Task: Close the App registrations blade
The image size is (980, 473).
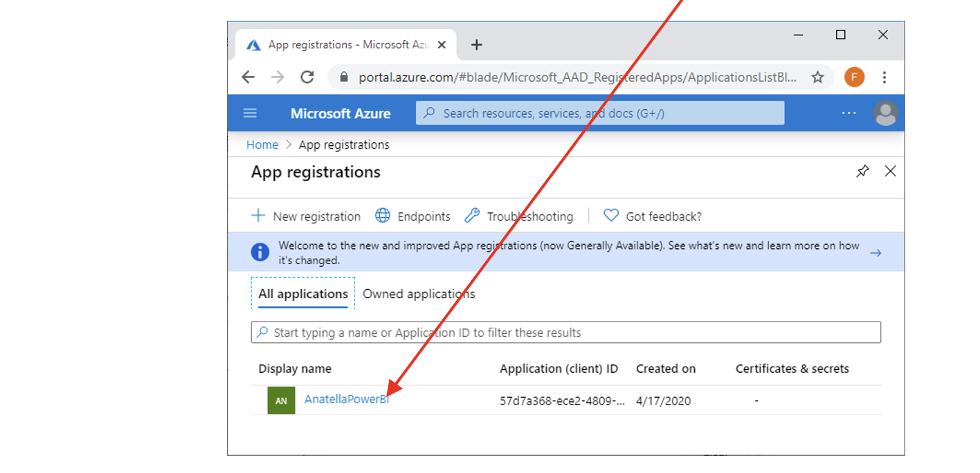Action: click(x=890, y=171)
